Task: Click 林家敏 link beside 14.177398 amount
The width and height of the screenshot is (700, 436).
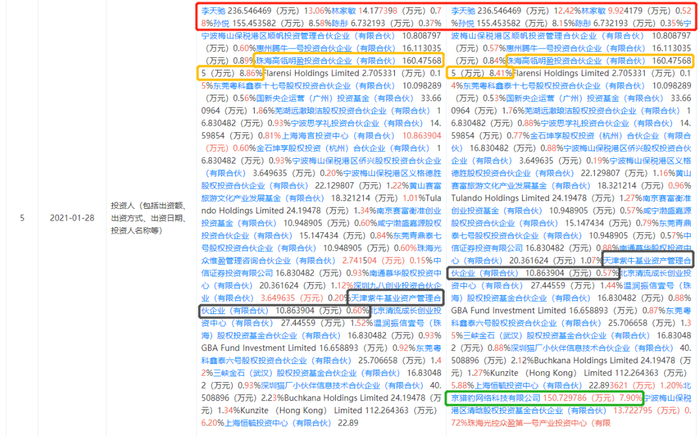Action: click(344, 11)
